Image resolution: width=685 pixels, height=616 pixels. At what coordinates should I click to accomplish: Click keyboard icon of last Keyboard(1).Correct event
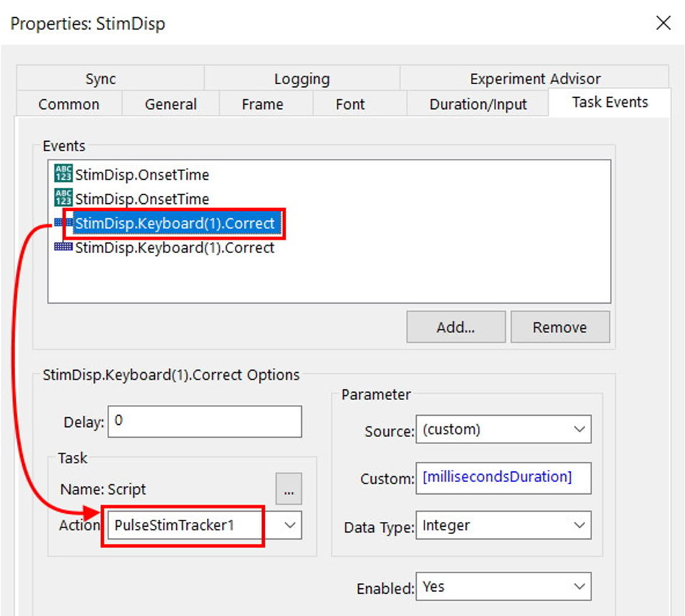tap(64, 247)
